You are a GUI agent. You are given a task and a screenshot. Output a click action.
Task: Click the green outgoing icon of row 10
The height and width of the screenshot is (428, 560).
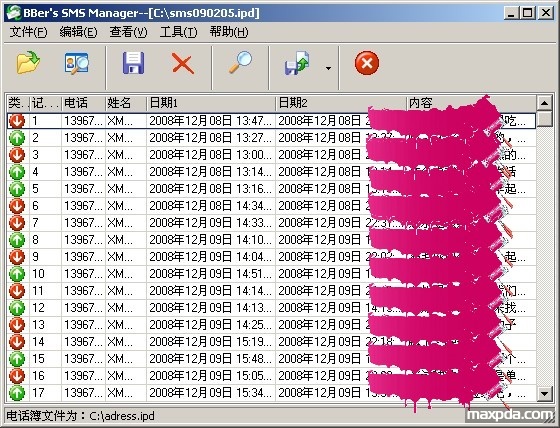click(x=16, y=274)
